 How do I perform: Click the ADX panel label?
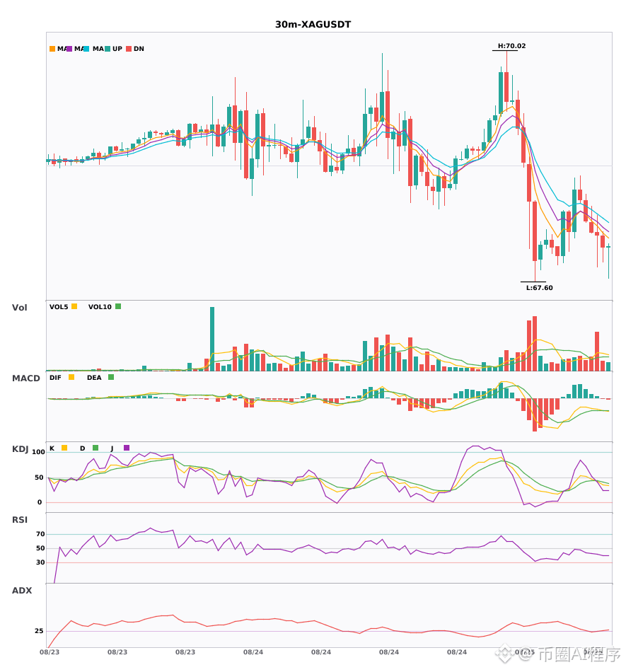[22, 591]
